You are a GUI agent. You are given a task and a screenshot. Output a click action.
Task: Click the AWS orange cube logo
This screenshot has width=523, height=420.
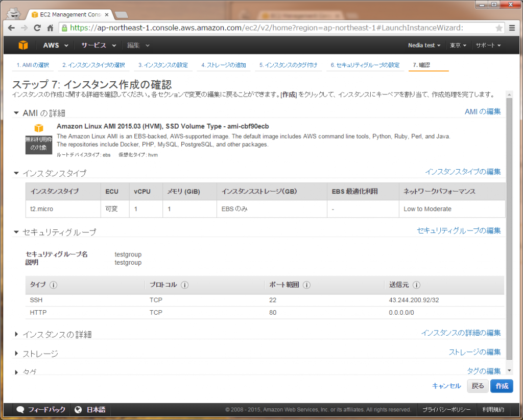point(23,45)
